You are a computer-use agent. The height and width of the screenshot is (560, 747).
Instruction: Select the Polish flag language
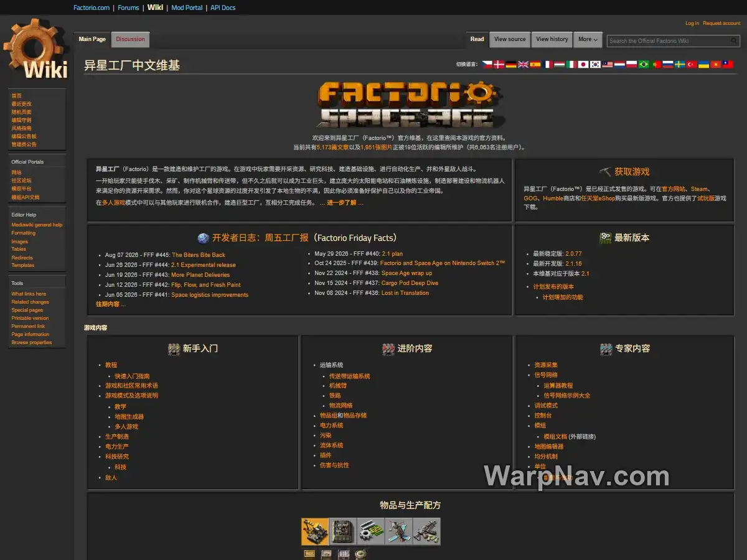pos(631,64)
